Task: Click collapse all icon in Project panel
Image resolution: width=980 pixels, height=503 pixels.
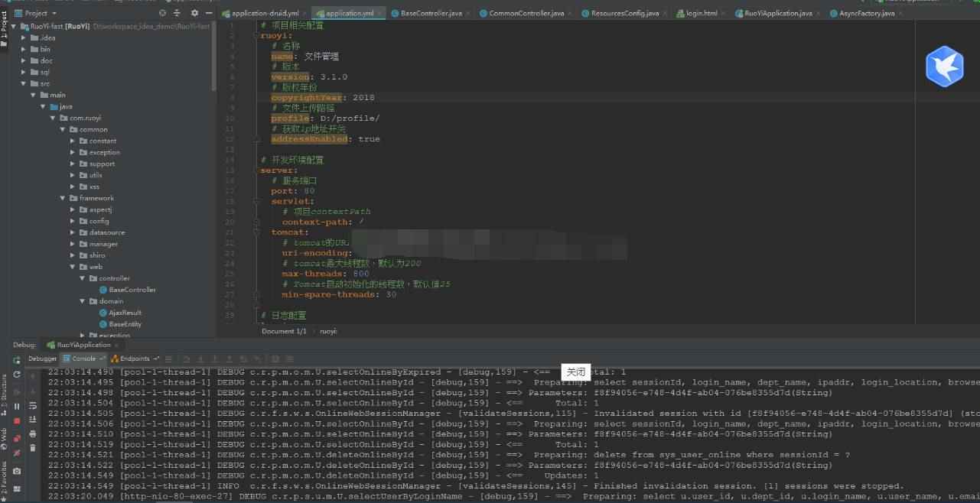Action: point(177,13)
